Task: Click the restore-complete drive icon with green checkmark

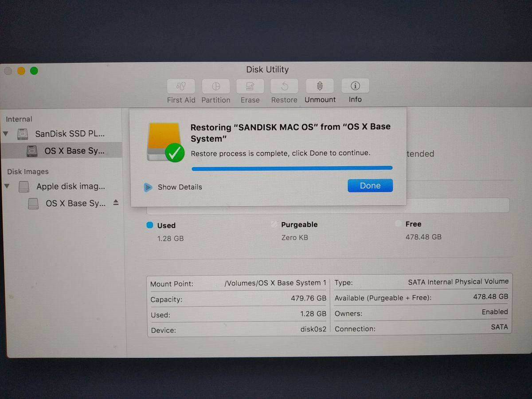Action: (165, 142)
